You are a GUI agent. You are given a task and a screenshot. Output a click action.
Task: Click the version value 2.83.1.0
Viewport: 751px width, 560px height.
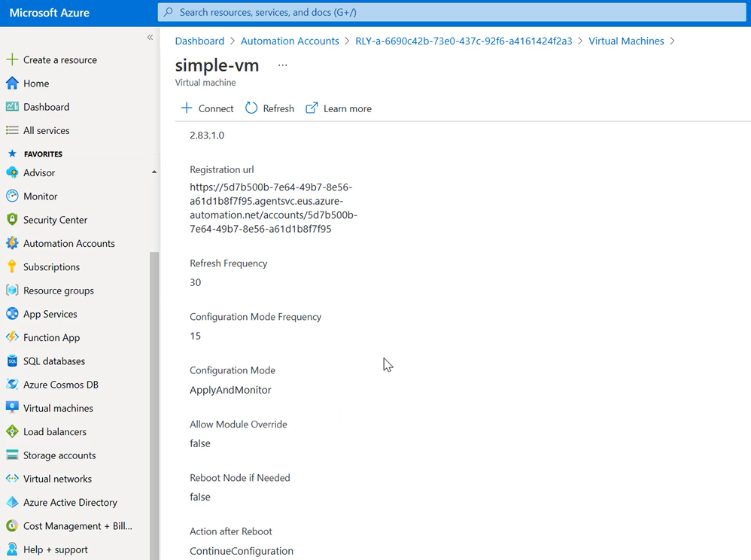pos(206,135)
